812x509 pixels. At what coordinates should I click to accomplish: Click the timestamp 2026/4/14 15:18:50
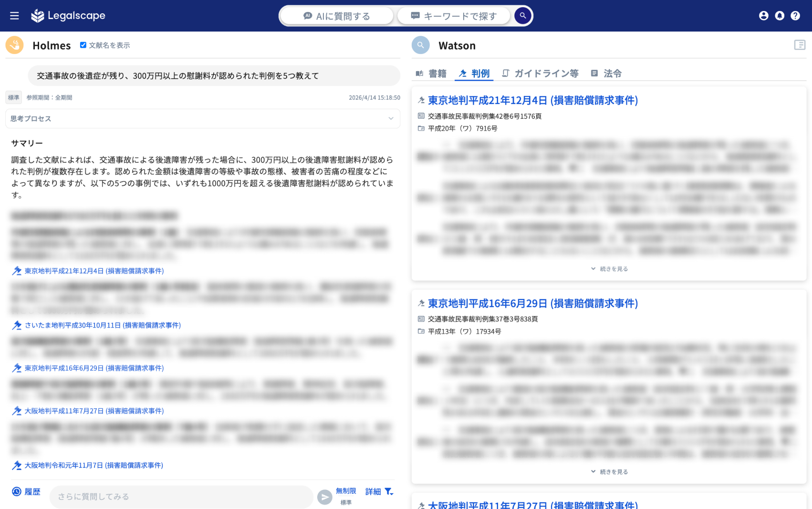(x=375, y=97)
